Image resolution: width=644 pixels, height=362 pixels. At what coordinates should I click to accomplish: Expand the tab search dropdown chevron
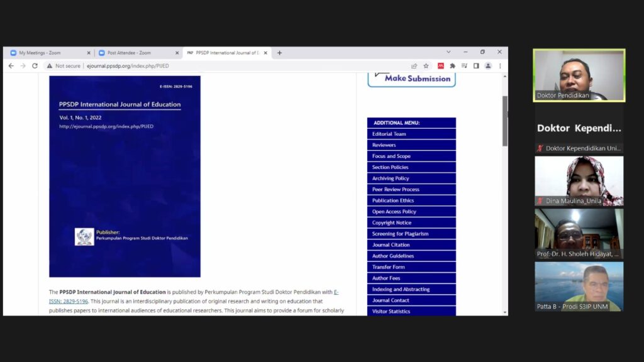tap(448, 52)
